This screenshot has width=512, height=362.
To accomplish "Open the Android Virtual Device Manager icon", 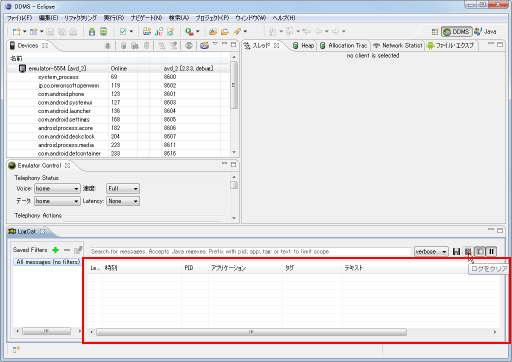I will [x=104, y=32].
